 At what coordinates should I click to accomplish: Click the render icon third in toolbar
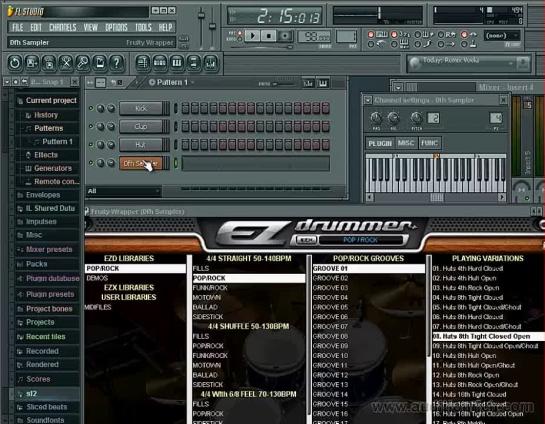point(49,63)
